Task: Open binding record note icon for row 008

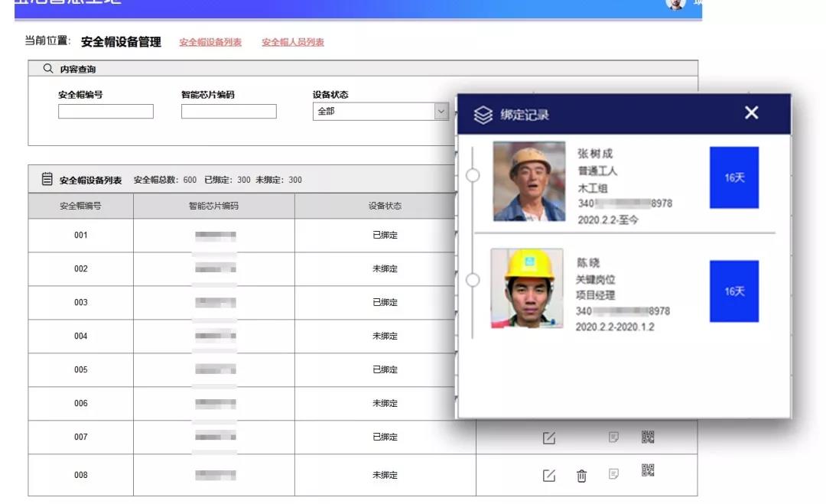Action: click(x=613, y=474)
